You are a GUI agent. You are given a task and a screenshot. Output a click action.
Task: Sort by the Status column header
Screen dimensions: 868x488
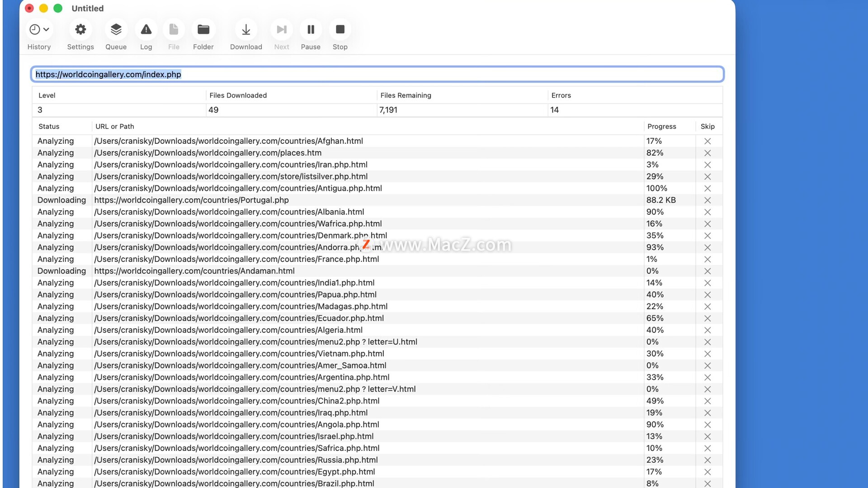pos(49,127)
